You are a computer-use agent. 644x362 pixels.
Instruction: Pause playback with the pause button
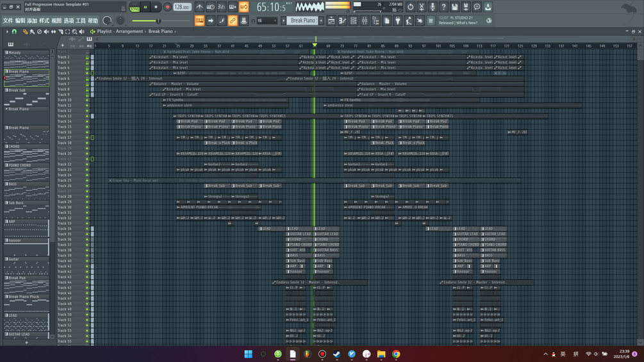coord(145,6)
